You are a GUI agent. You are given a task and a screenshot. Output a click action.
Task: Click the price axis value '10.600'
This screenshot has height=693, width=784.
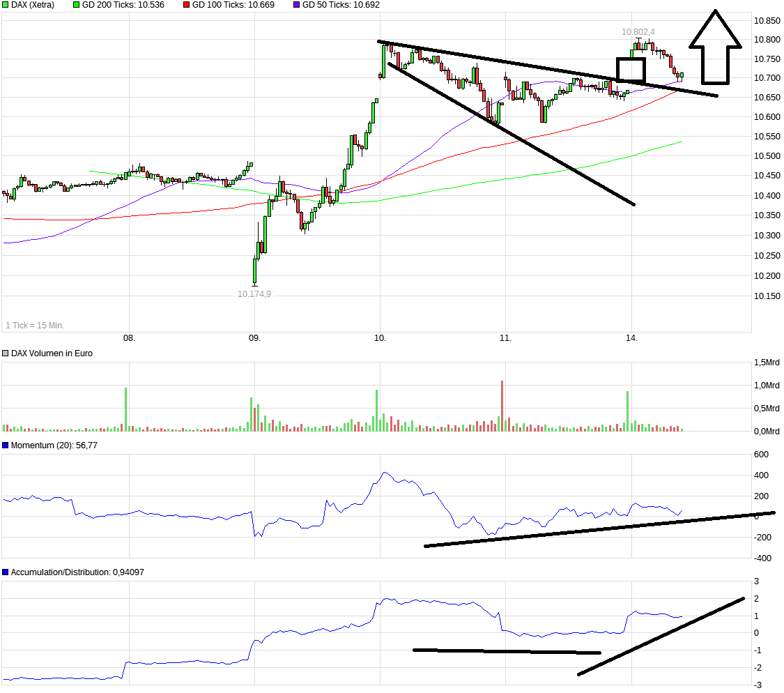[x=767, y=117]
